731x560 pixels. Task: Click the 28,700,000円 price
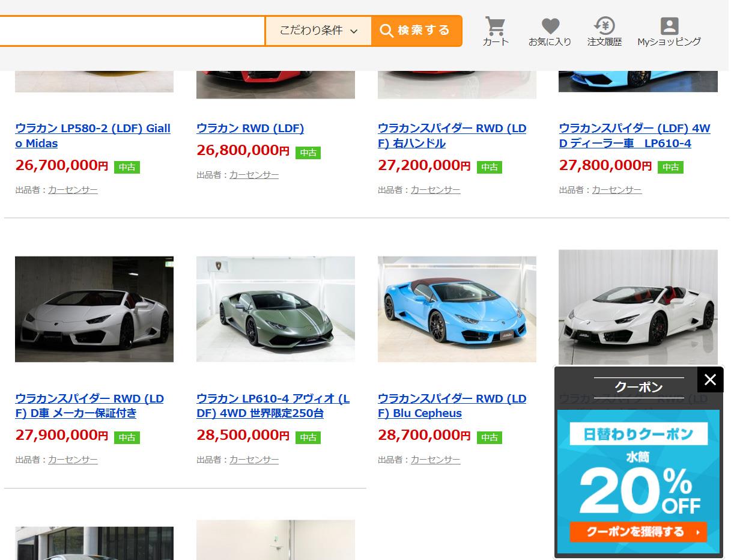425,435
